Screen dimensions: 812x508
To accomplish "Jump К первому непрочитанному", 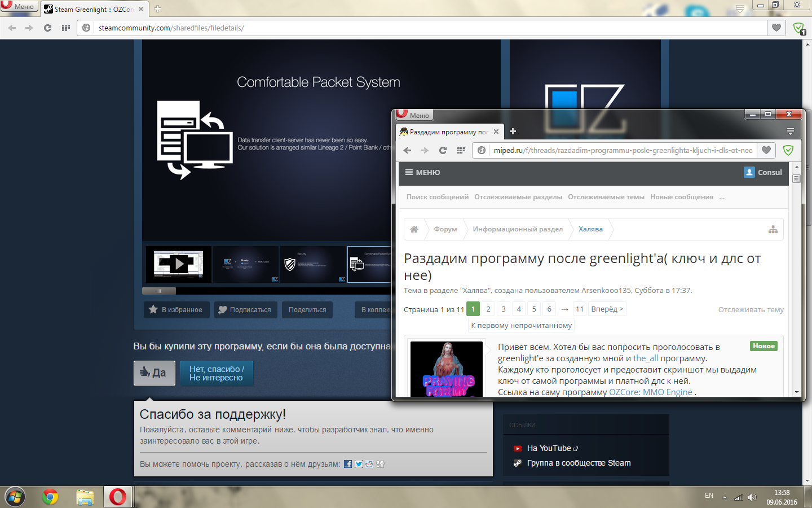I will click(x=522, y=325).
